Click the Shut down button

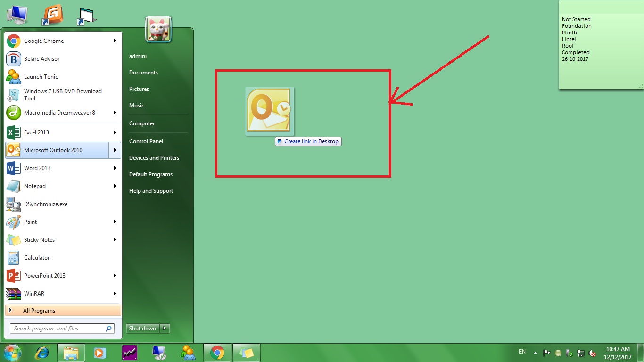coord(143,329)
